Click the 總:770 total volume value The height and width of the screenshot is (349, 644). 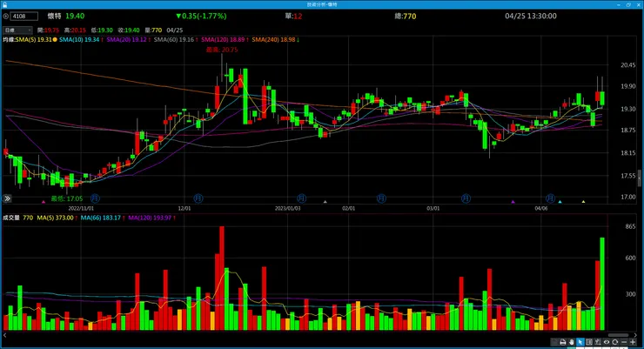coord(406,16)
